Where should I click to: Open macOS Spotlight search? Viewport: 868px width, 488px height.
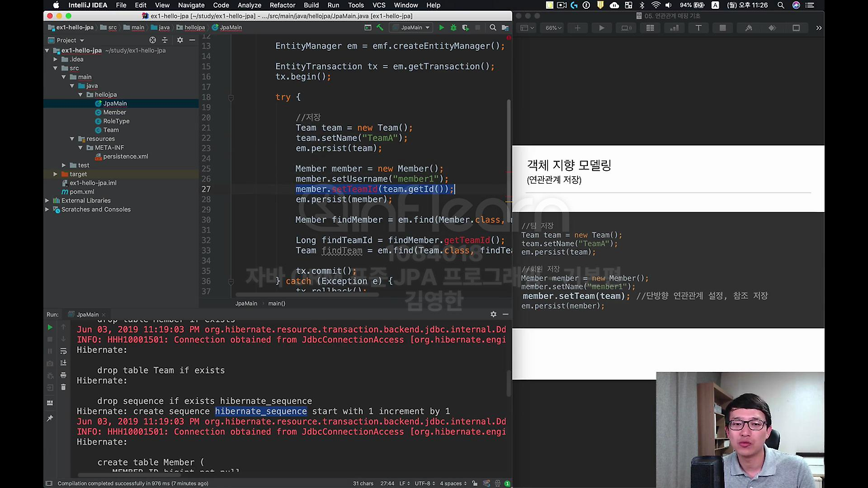(x=781, y=5)
